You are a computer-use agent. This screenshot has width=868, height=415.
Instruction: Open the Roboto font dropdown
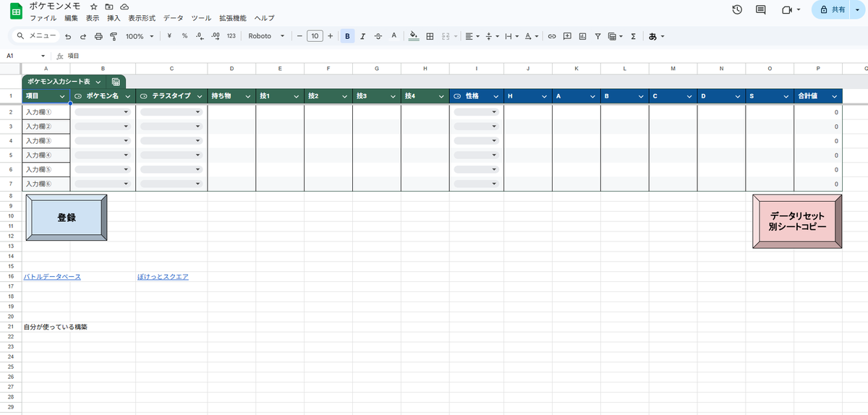[x=266, y=35]
